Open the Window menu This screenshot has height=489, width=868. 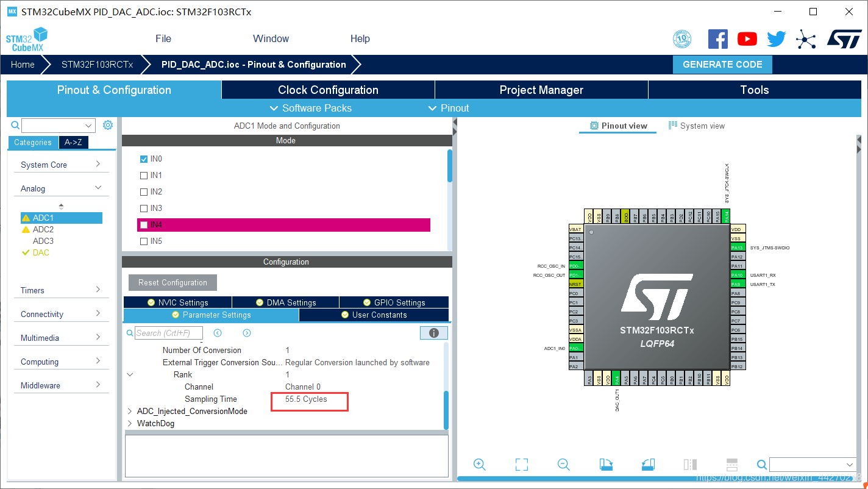tap(271, 38)
